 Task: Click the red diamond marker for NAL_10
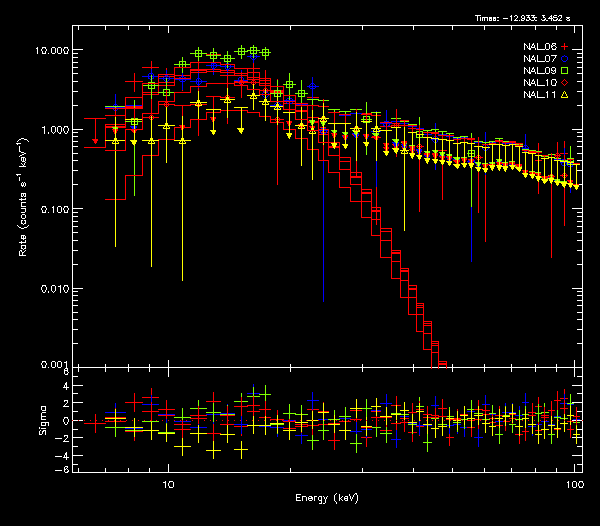(x=565, y=83)
